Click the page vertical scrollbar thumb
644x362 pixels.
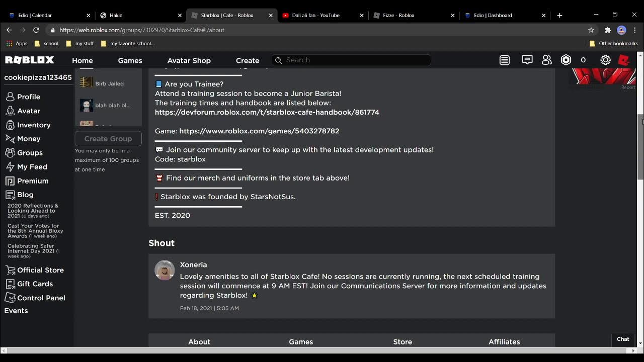(x=640, y=147)
